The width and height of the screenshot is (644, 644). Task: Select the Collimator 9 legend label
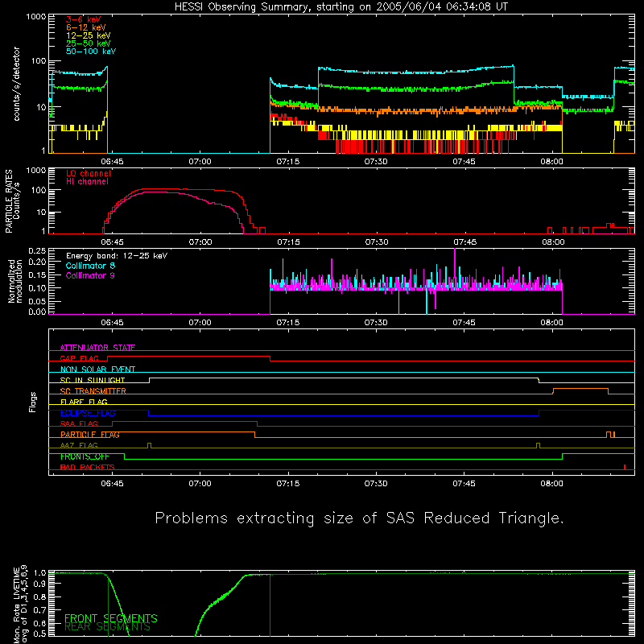pyautogui.click(x=90, y=275)
